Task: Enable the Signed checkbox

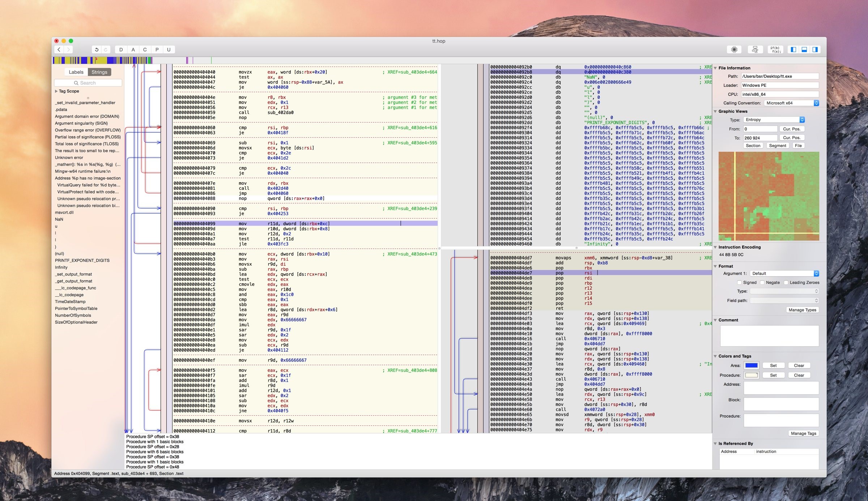Action: 739,282
